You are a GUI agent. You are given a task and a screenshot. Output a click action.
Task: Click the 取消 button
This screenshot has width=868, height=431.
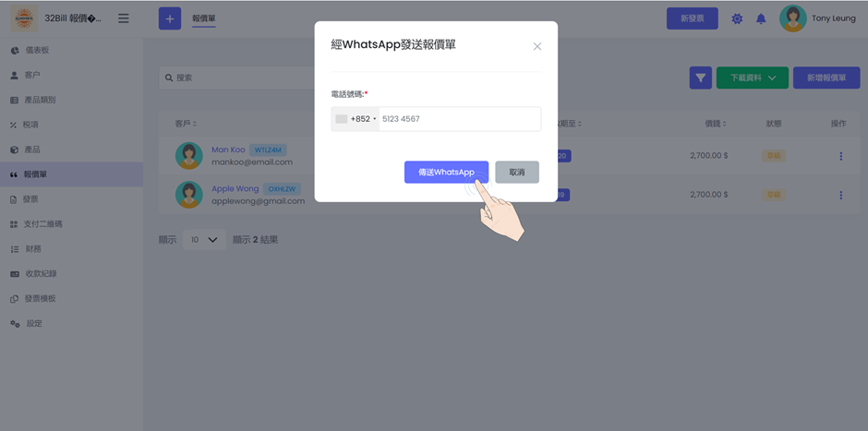[516, 173]
